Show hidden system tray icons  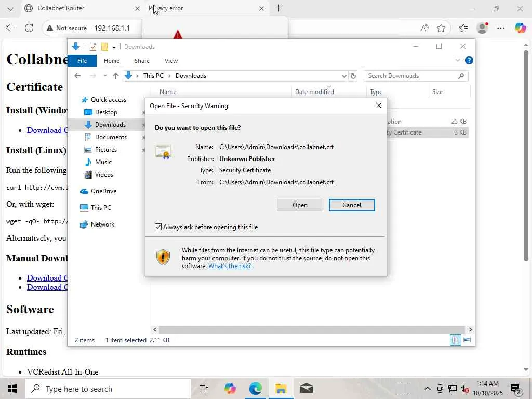pos(428,389)
